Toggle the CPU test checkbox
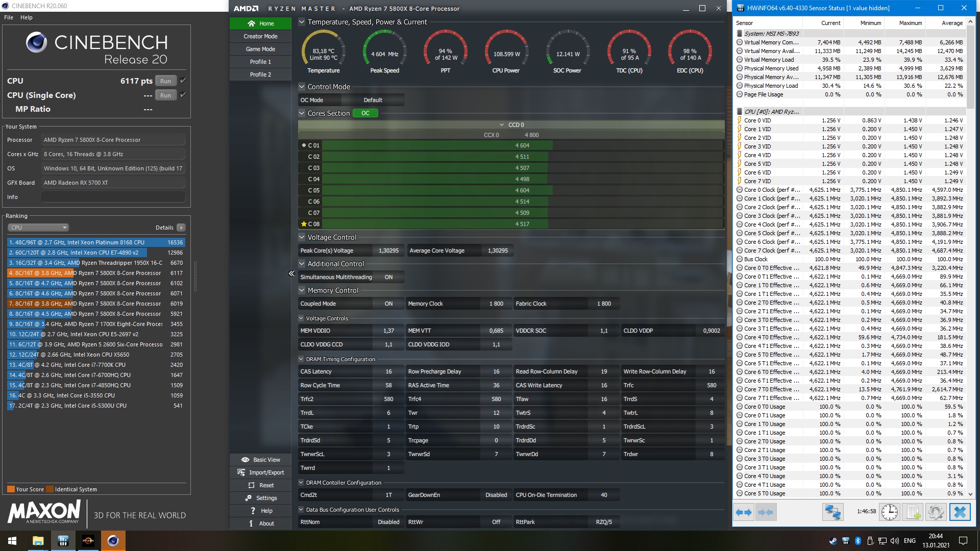This screenshot has height=551, width=980. pyautogui.click(x=183, y=81)
